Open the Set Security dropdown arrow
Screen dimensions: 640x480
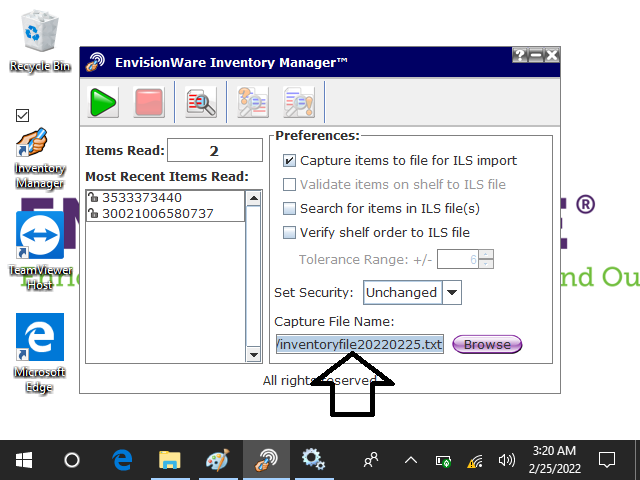pyautogui.click(x=452, y=292)
